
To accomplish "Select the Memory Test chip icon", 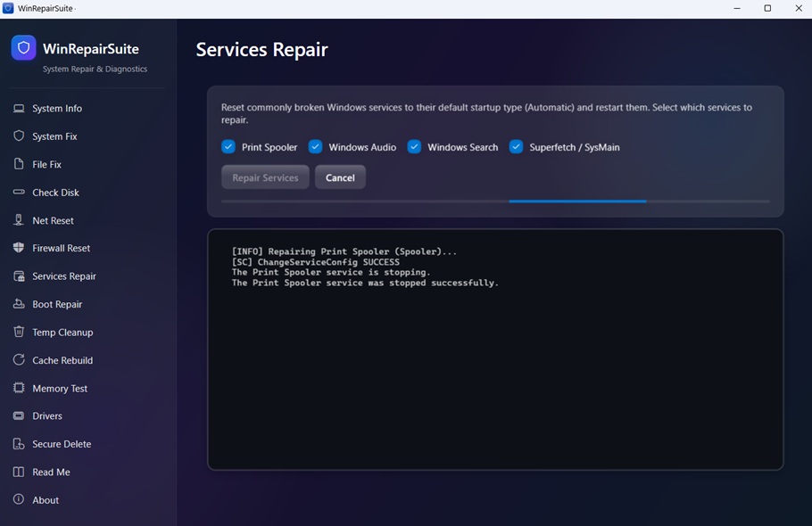I will [x=18, y=388].
